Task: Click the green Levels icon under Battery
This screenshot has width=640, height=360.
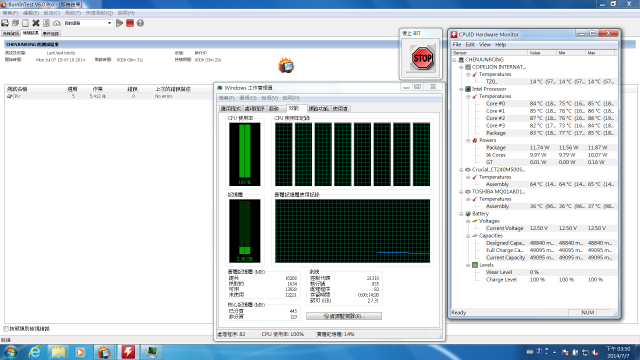Action: pyautogui.click(x=475, y=265)
